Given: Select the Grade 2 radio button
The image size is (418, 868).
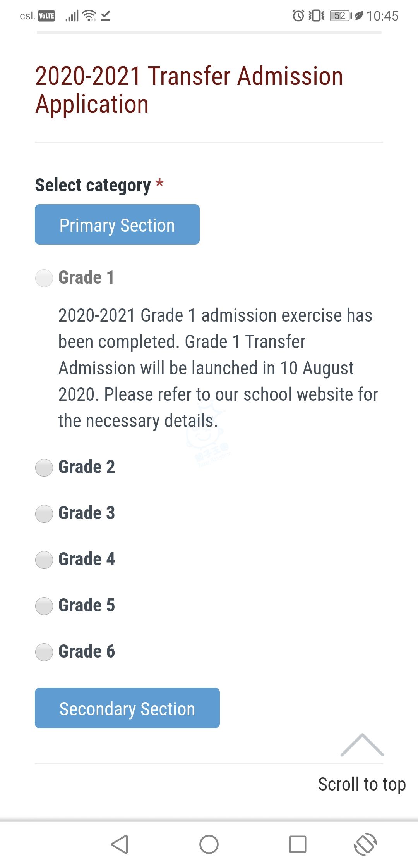Looking at the screenshot, I should pyautogui.click(x=44, y=468).
